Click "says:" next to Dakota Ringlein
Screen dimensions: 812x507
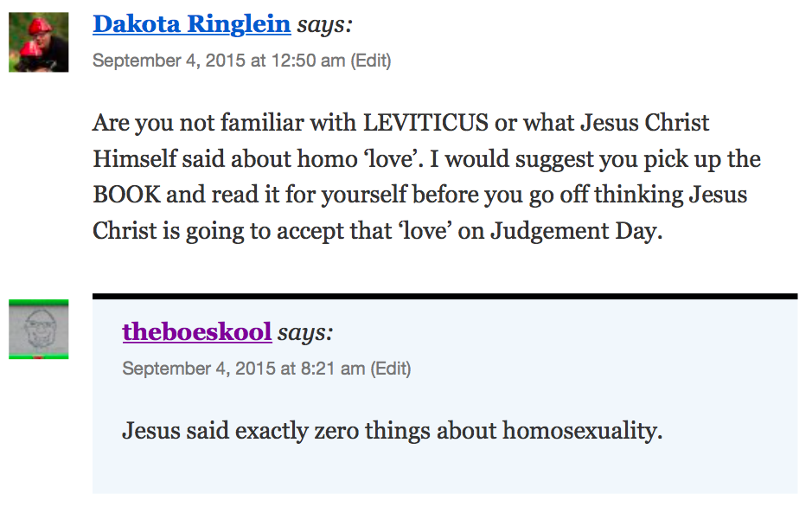(x=324, y=24)
